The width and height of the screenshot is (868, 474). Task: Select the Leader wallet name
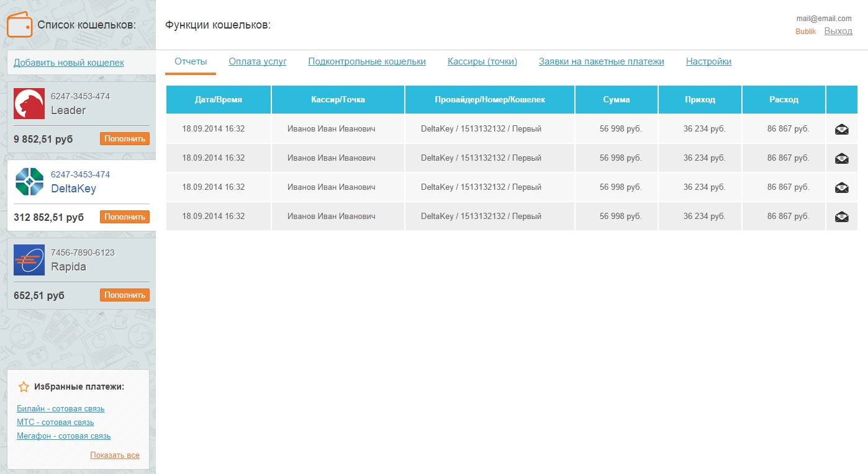click(x=68, y=110)
